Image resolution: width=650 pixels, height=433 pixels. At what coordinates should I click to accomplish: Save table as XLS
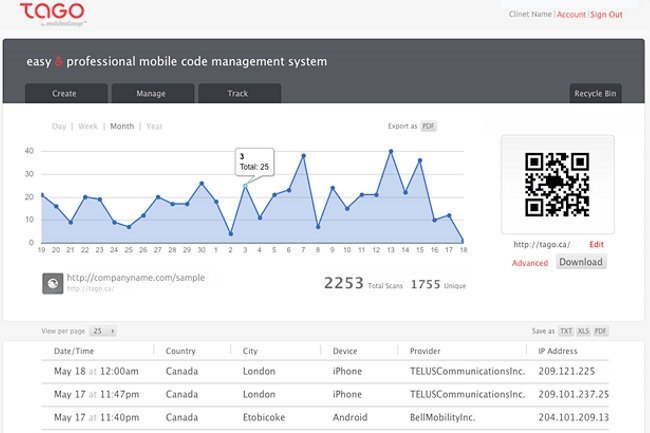(x=583, y=331)
